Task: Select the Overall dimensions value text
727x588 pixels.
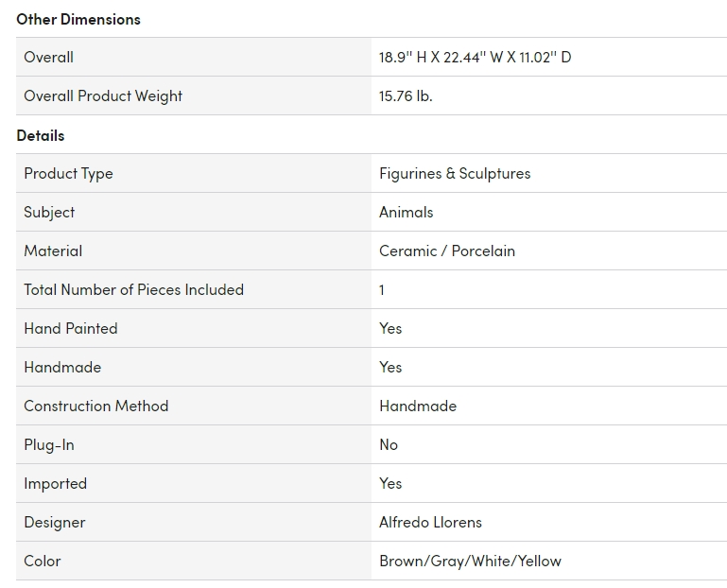Action: pyautogui.click(x=475, y=57)
